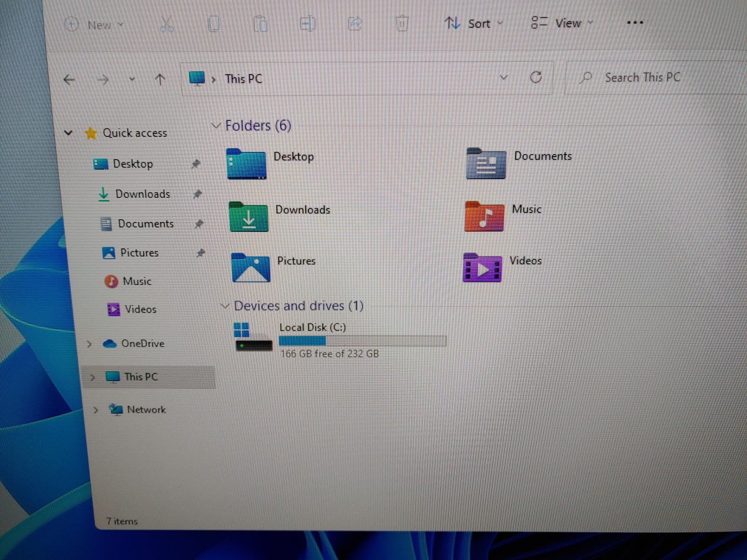The height and width of the screenshot is (560, 747).
Task: Click the Share icon in toolbar
Action: (355, 23)
